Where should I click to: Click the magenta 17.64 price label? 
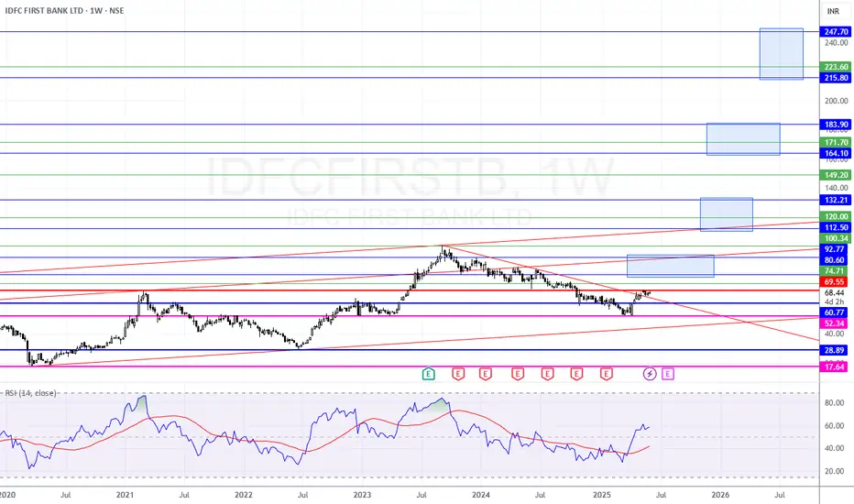(834, 367)
